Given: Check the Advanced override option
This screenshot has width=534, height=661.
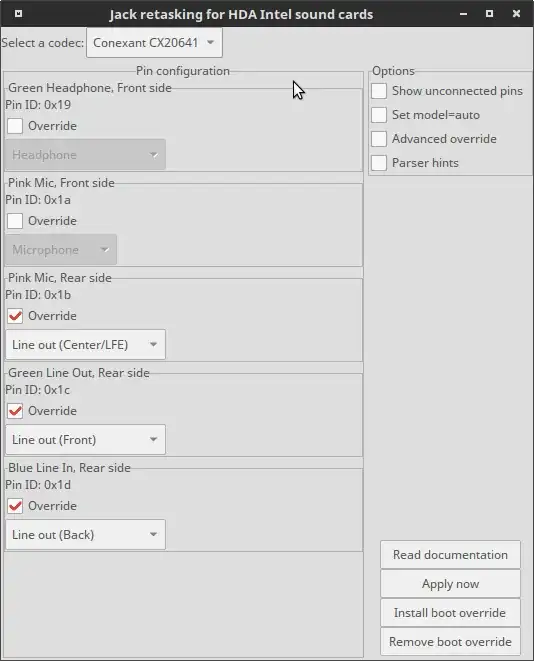Looking at the screenshot, I should [379, 139].
